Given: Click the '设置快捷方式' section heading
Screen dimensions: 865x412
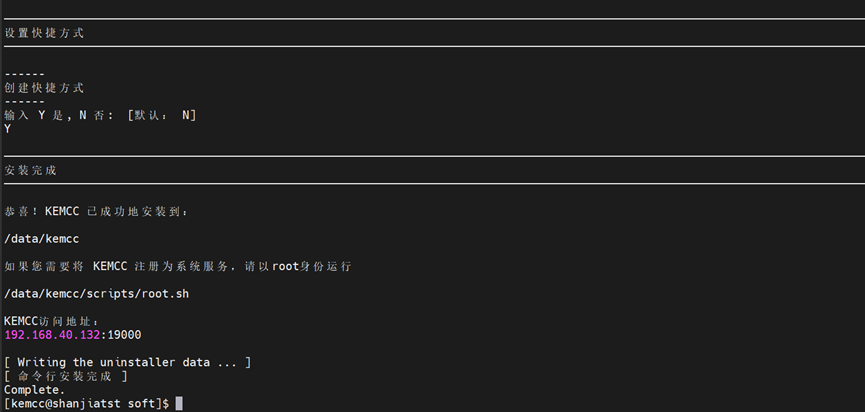Looking at the screenshot, I should tap(44, 33).
